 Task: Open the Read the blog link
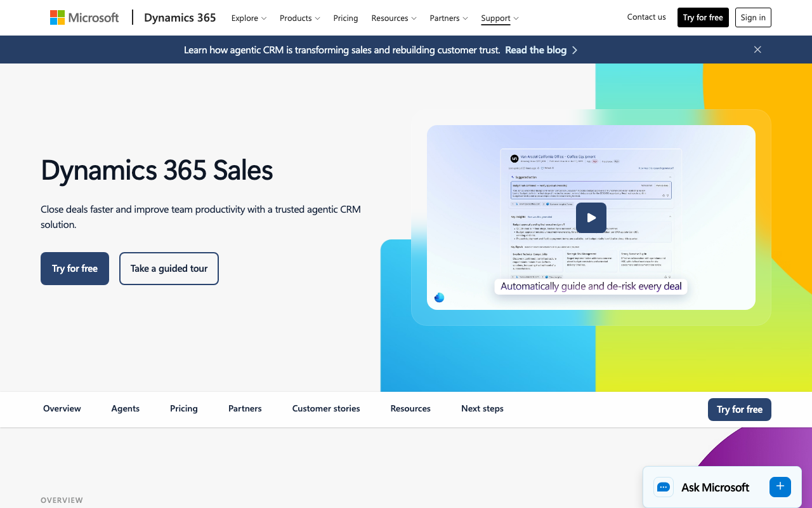(x=535, y=50)
